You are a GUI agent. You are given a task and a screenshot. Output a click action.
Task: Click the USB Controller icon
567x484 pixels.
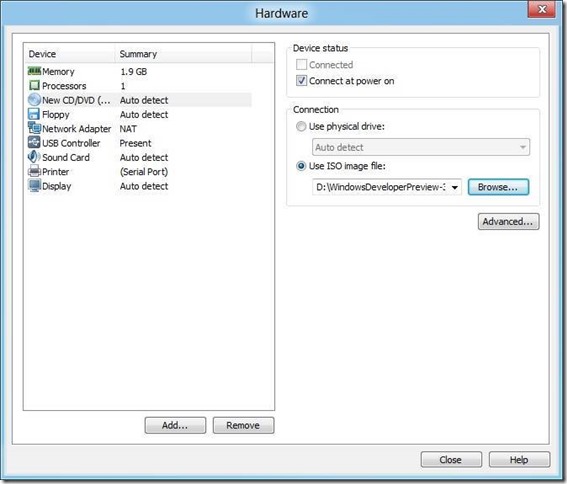34,143
